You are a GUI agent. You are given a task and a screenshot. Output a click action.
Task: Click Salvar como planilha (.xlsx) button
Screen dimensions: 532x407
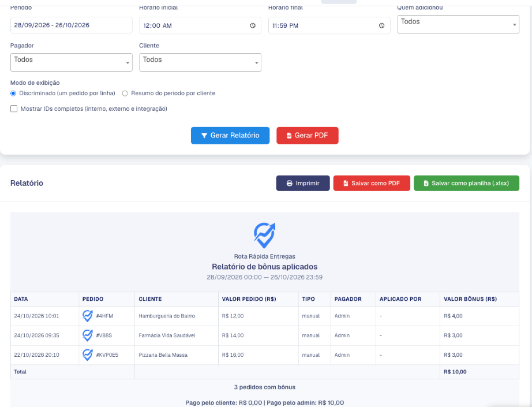tap(467, 184)
